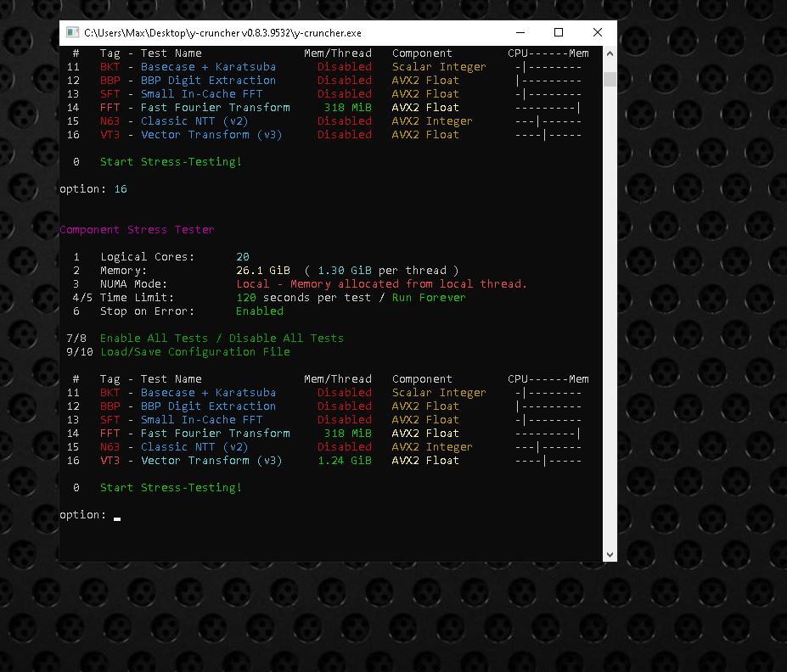
Task: Click the '120' seconds time limit value
Action: [246, 297]
